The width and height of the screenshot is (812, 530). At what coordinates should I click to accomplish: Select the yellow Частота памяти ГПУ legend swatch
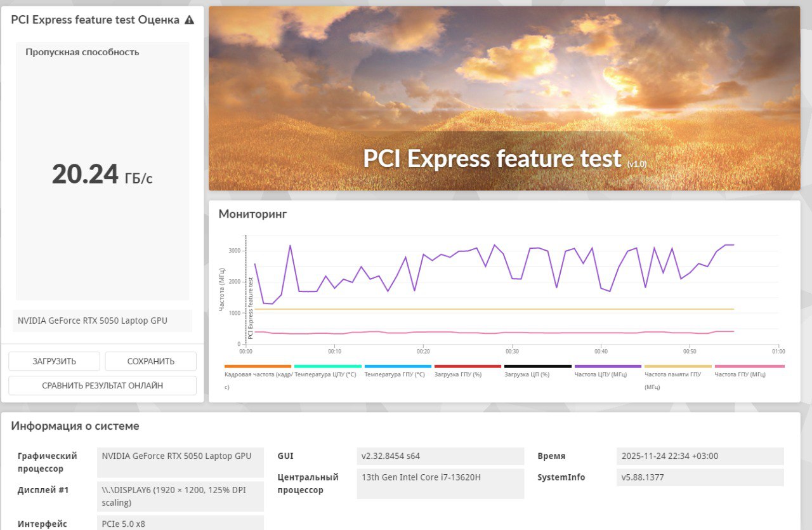678,367
